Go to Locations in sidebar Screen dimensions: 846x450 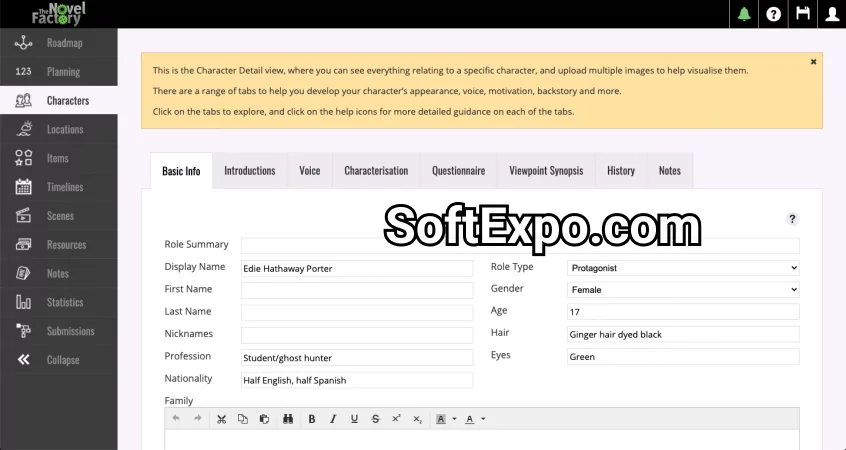pos(64,129)
